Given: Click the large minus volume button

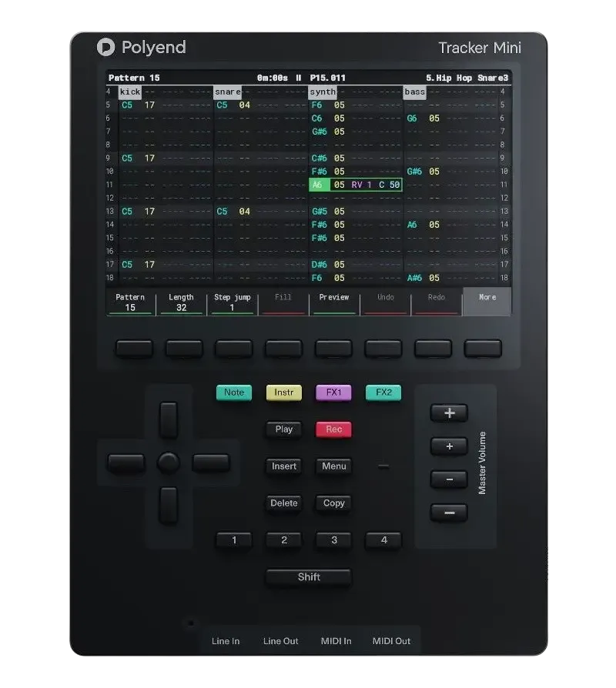Looking at the screenshot, I should click(449, 513).
